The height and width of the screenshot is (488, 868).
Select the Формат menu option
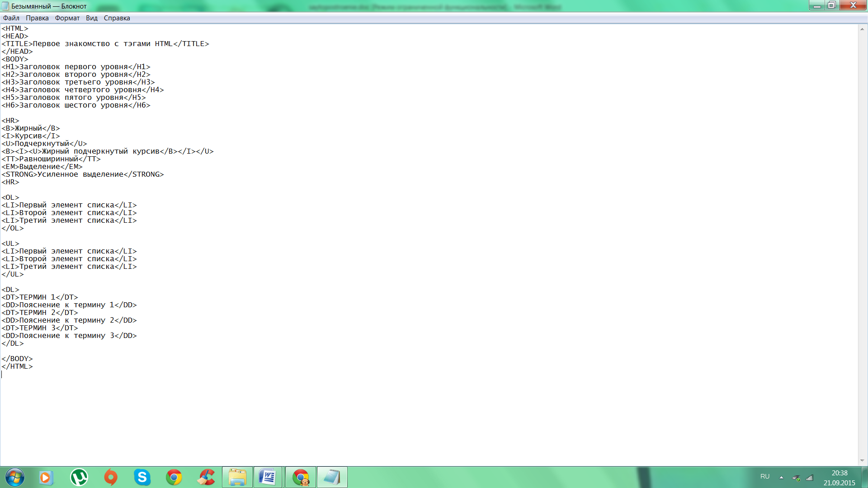pyautogui.click(x=67, y=17)
